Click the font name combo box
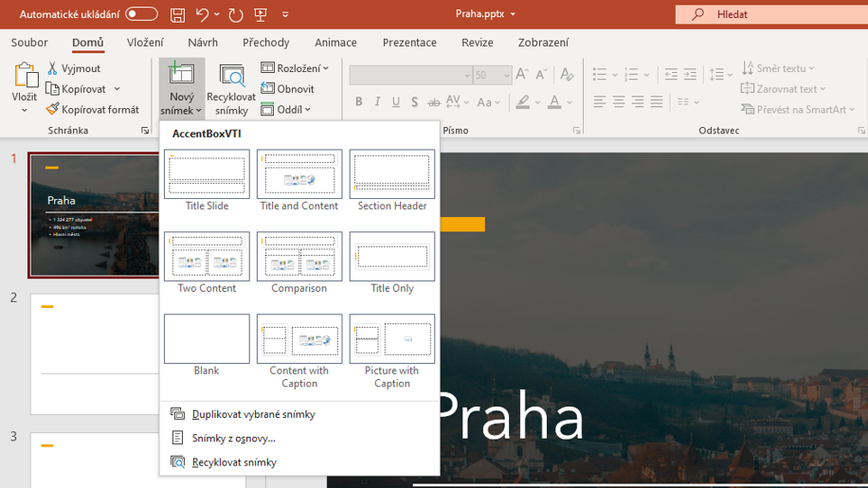Image resolution: width=868 pixels, height=488 pixels. click(410, 75)
